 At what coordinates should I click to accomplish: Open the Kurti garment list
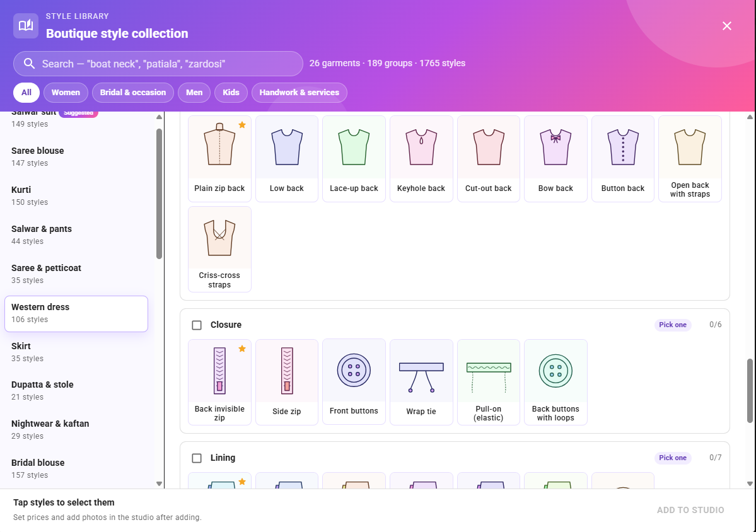click(x=76, y=195)
